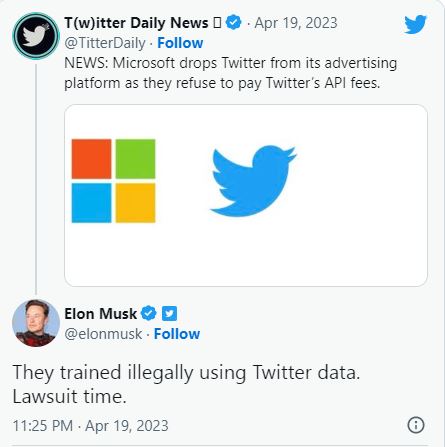Click the Microsoft four-square logo in the image
Image resolution: width=445 pixels, height=447 pixels.
pos(113,181)
